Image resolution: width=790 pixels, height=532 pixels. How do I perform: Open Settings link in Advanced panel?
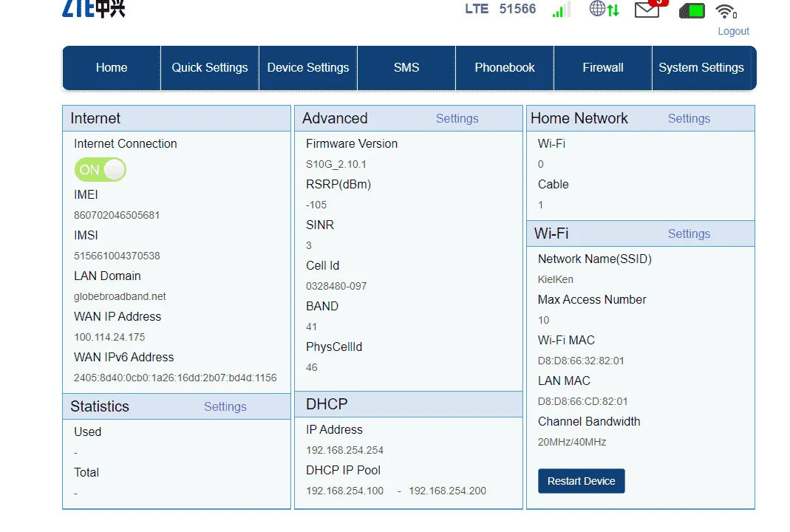(x=457, y=118)
